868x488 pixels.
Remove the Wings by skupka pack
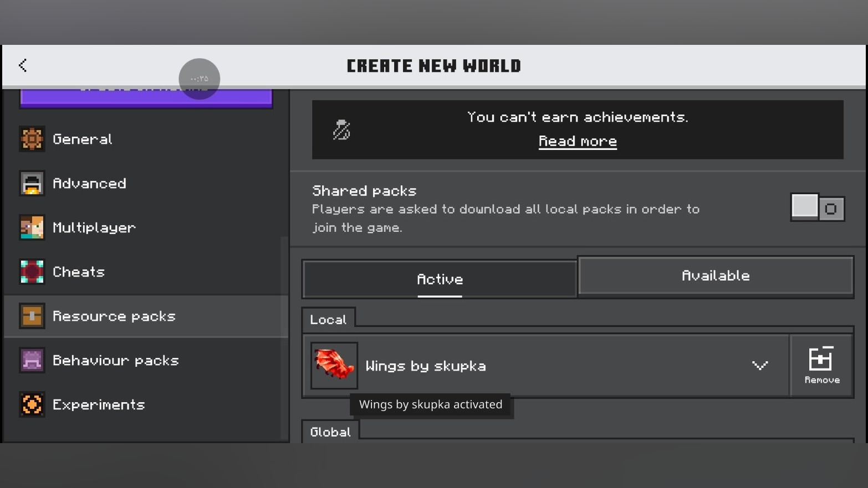point(821,366)
